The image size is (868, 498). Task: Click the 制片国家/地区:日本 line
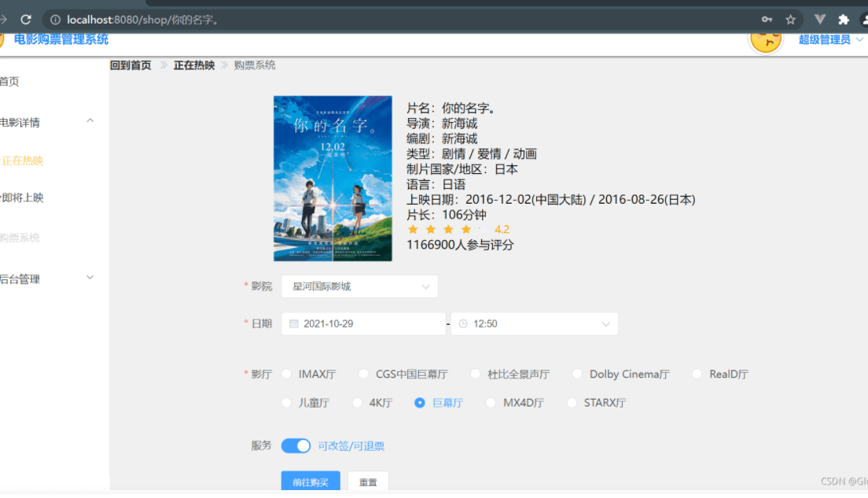click(x=462, y=169)
